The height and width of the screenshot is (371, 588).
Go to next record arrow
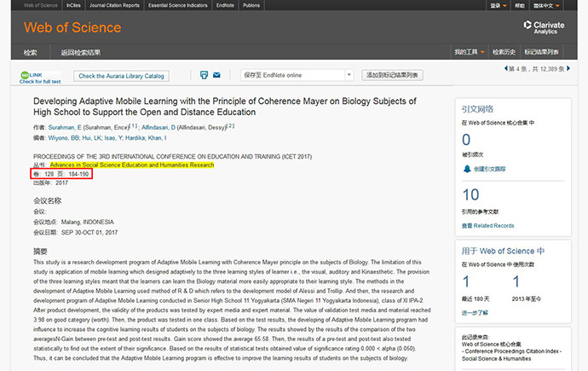point(568,68)
